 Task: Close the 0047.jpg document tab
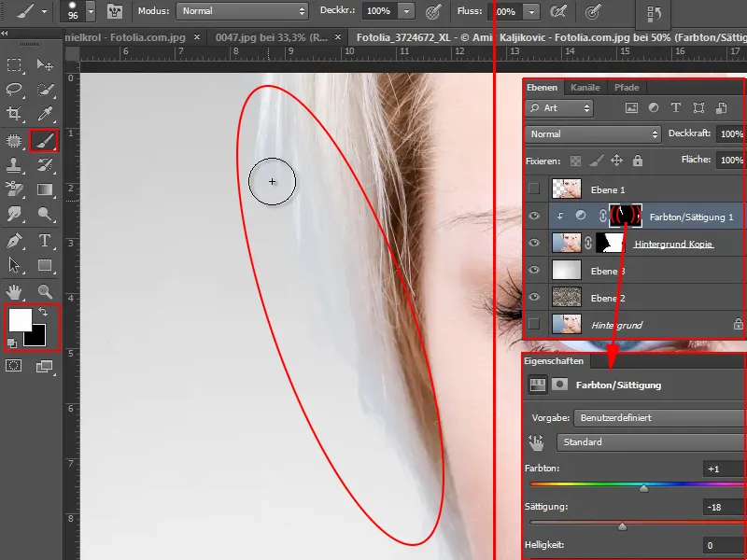(x=338, y=37)
